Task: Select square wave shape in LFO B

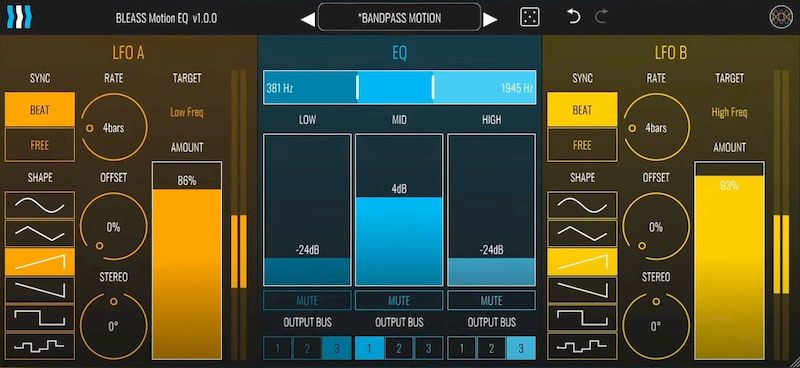Action: pyautogui.click(x=582, y=318)
